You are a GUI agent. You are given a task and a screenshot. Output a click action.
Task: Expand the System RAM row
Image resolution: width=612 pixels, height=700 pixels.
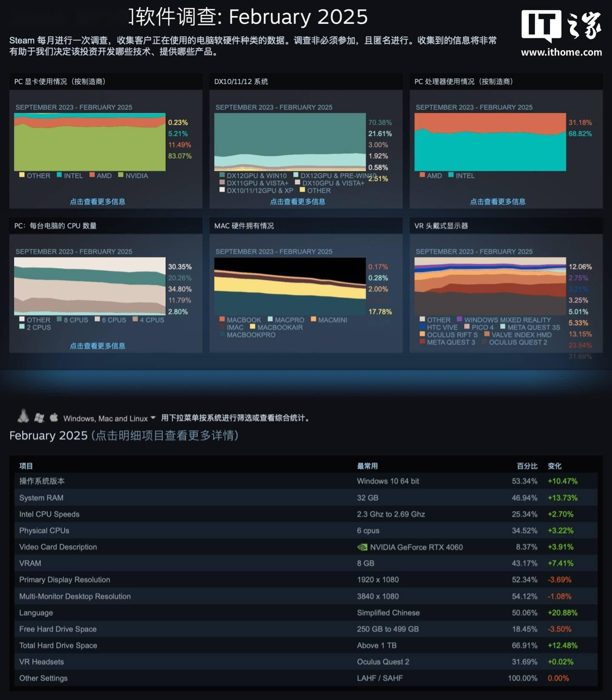(306, 498)
